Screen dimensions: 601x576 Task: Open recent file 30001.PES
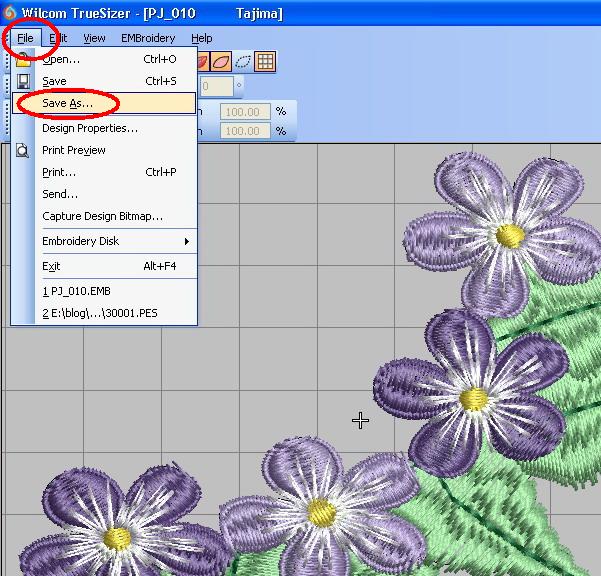tap(104, 313)
